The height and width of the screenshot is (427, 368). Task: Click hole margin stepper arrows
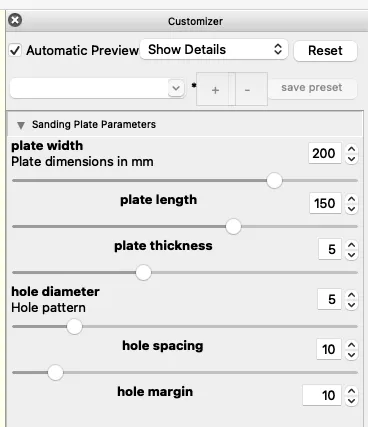coord(351,395)
